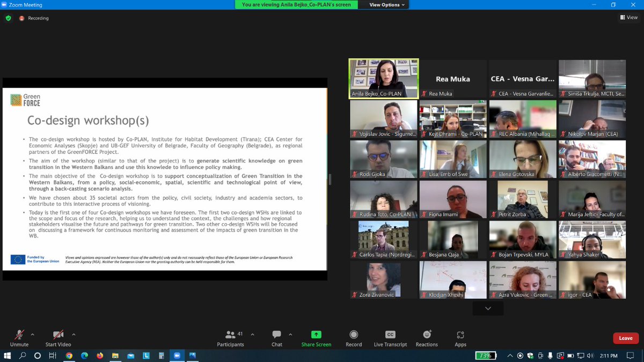Click the shared slide title Co-design workshop(s)

tap(88, 120)
